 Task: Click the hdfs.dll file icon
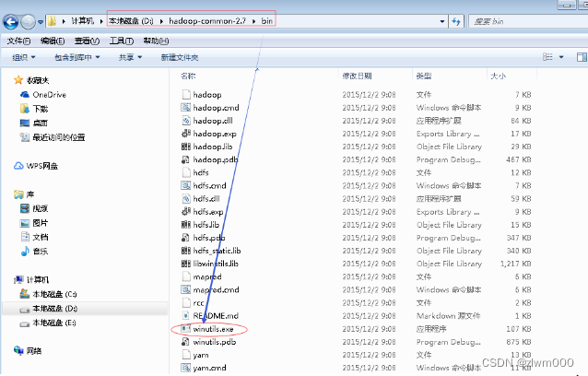(186, 199)
